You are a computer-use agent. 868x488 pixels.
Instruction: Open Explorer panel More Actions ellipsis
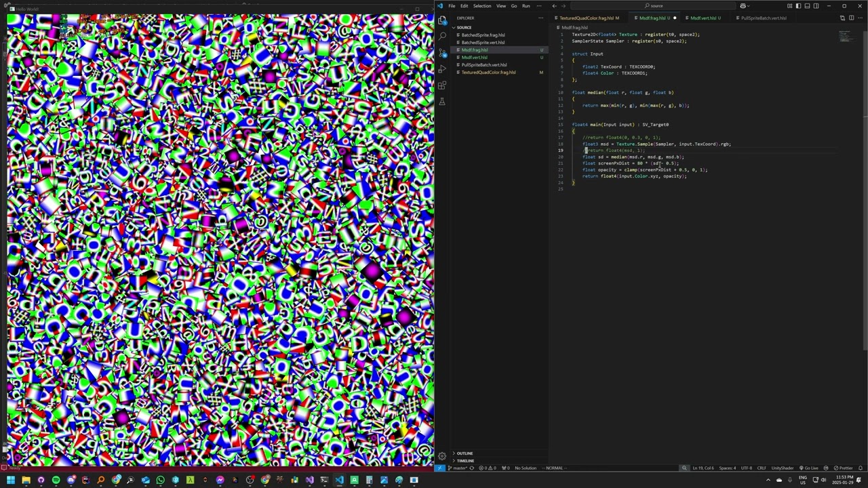(x=540, y=18)
